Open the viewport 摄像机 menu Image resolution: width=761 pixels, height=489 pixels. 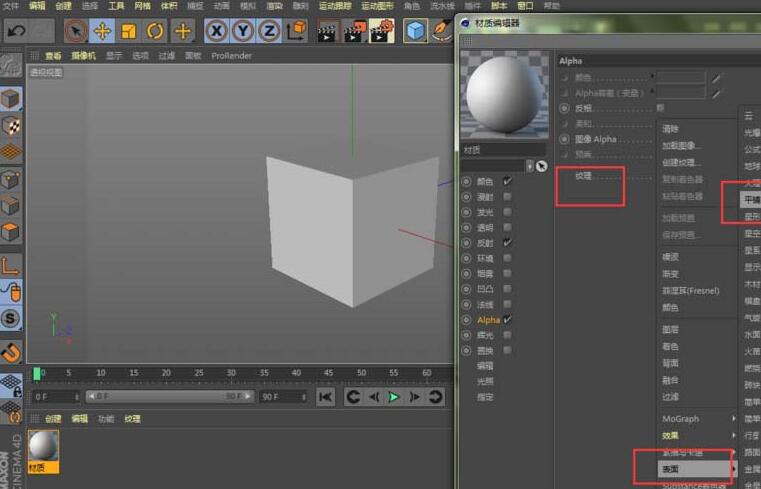click(x=83, y=56)
